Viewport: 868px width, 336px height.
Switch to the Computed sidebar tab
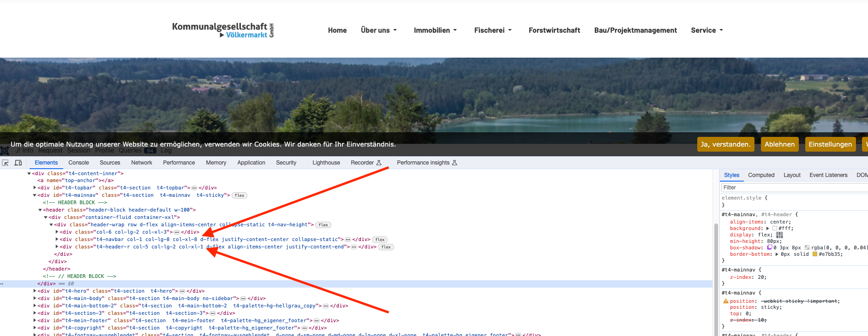click(761, 175)
